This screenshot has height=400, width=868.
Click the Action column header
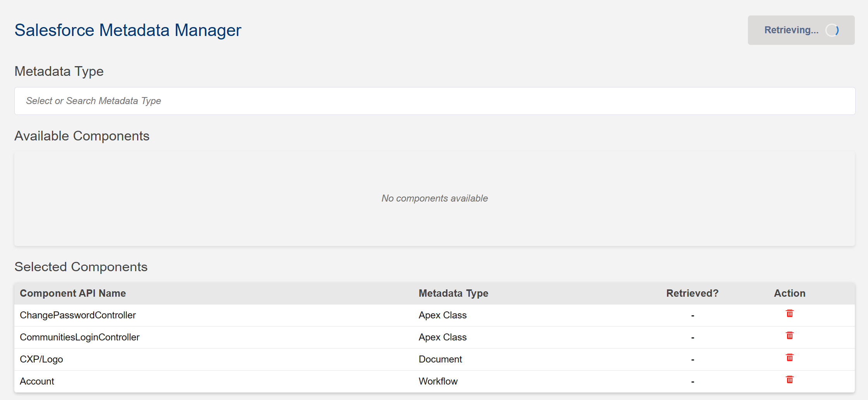click(789, 293)
